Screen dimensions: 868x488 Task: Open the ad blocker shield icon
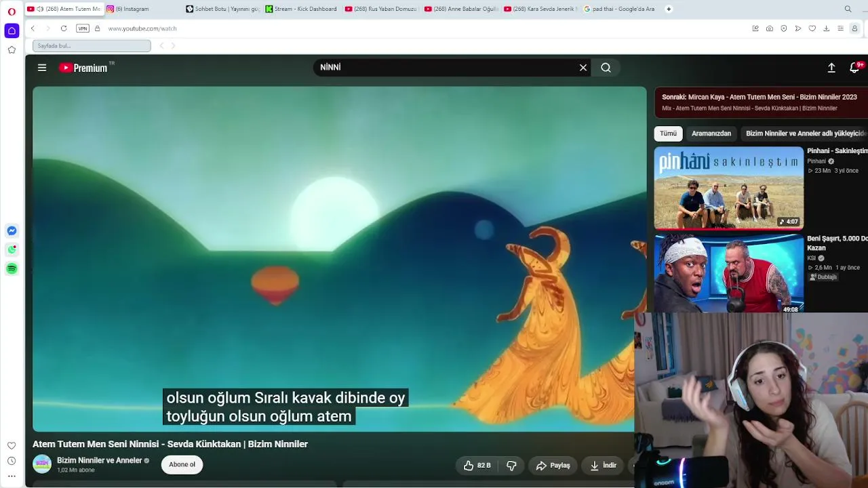point(784,28)
